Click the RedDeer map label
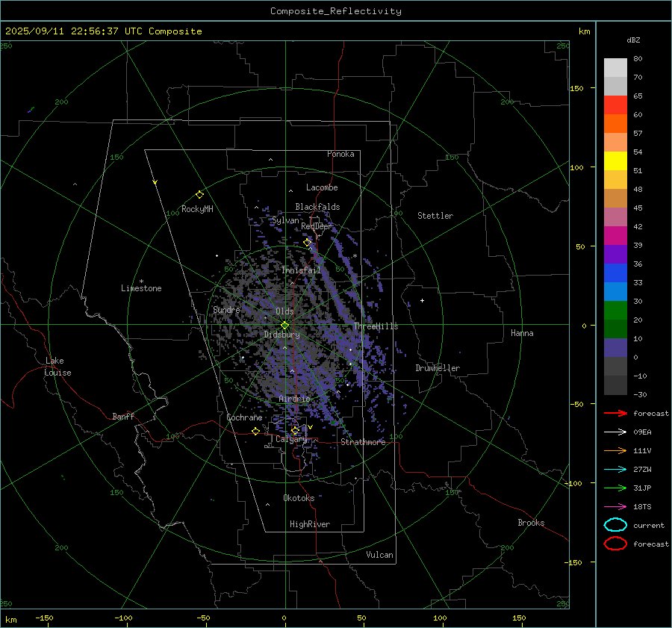Image resolution: width=672 pixels, height=628 pixels. coord(317,226)
